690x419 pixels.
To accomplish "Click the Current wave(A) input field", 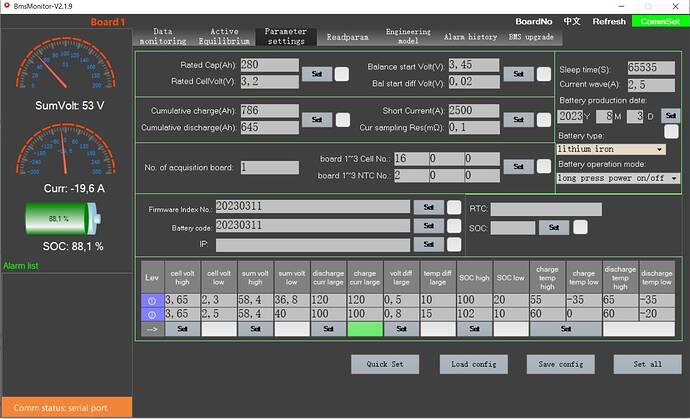I will pyautogui.click(x=651, y=85).
